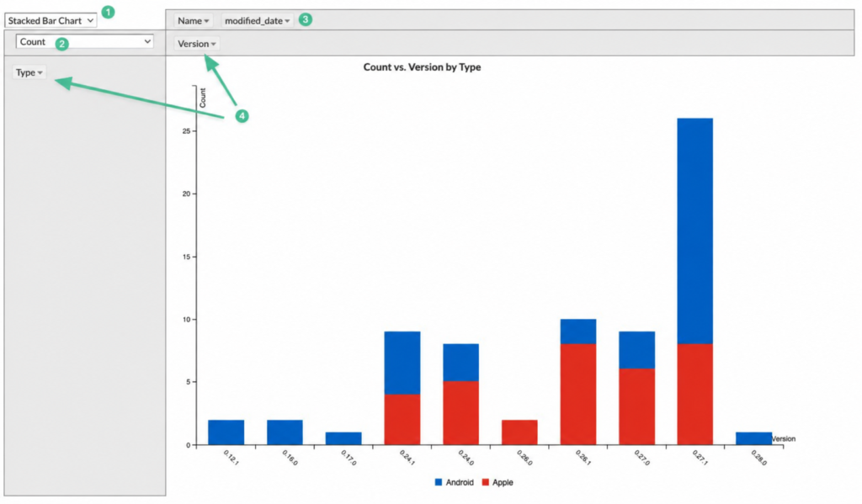
Task: Click the x-axis label 0.16.0
Action: tap(290, 457)
